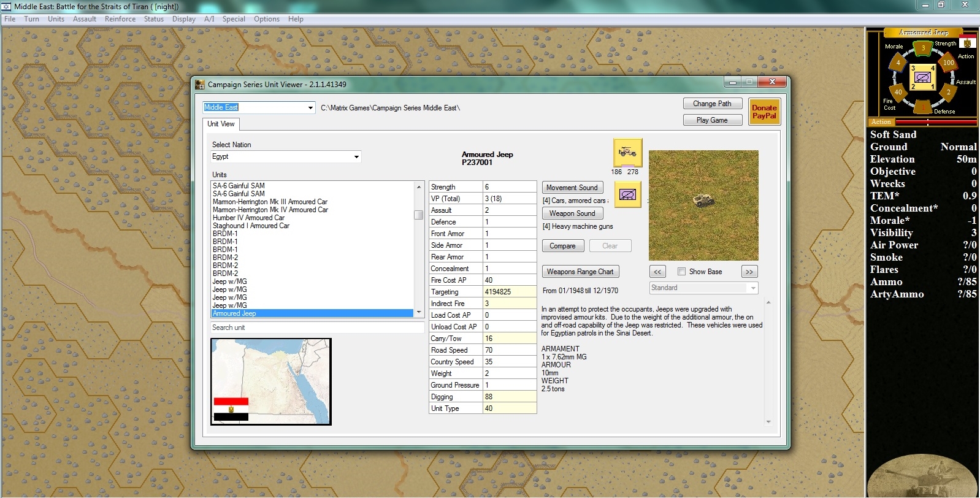Click the Visibility row in the terrain panel
The height and width of the screenshot is (498, 980).
pos(923,233)
